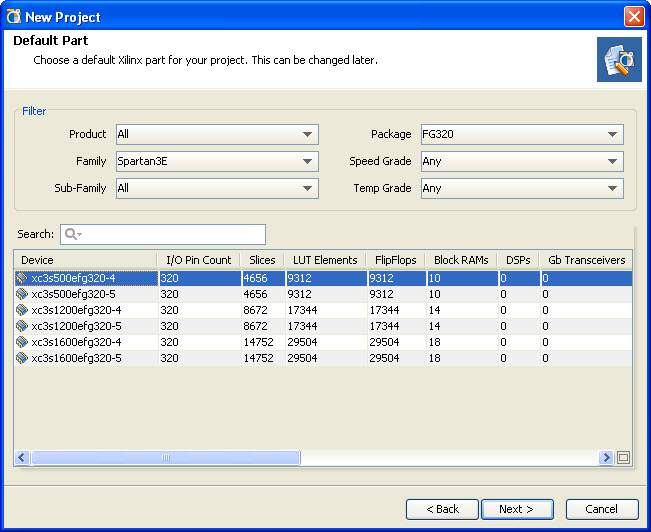Click the horizontal scrollbar thumb
651x532 pixels.
[x=165, y=457]
